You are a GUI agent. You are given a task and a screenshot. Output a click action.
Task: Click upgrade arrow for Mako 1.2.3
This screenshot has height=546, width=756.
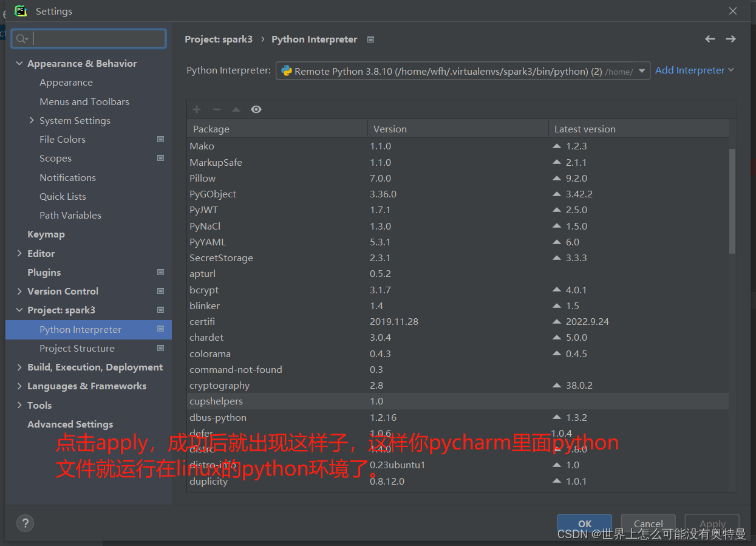point(557,146)
